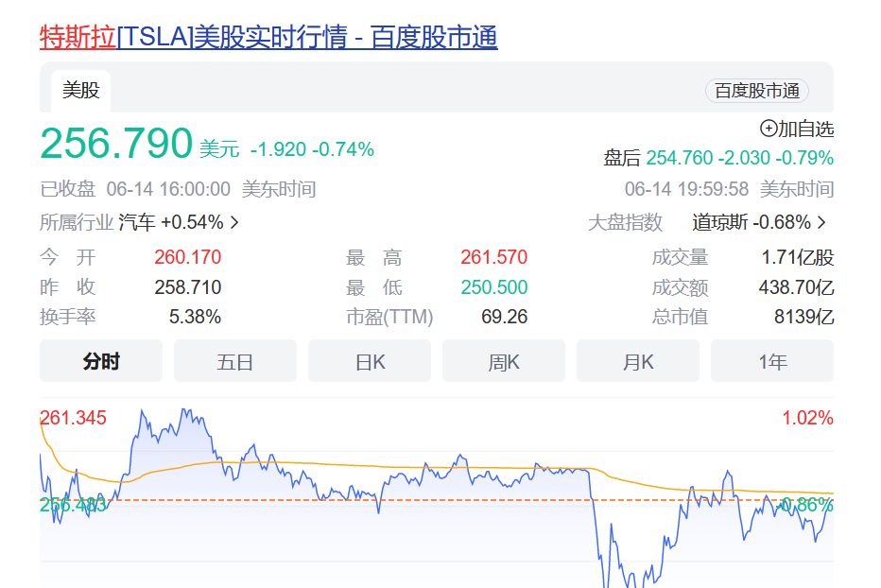Image resolution: width=881 pixels, height=588 pixels.
Task: Switch to the 月K chart tab
Action: click(638, 361)
